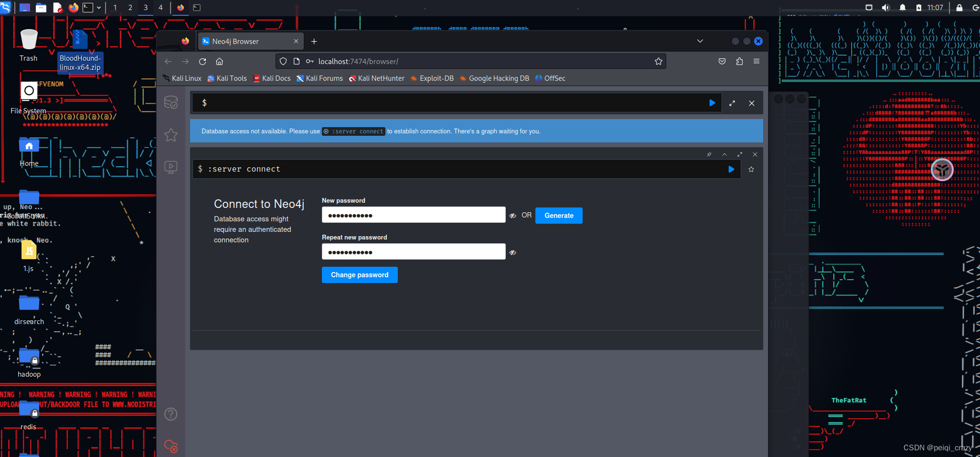Select the dirsearch desktop folder
The image size is (980, 457).
29,310
